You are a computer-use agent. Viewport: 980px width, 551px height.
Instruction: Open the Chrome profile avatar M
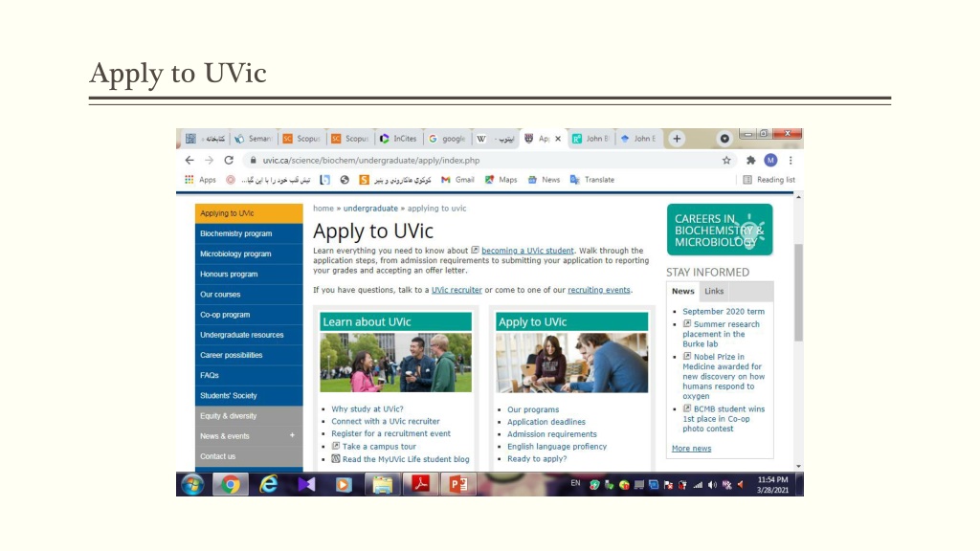[770, 161]
